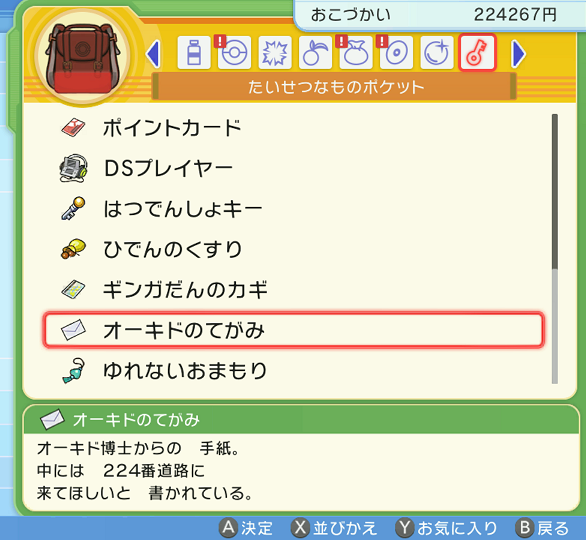Select the Medicine pocket bottle icon
The image size is (586, 540).
[194, 53]
